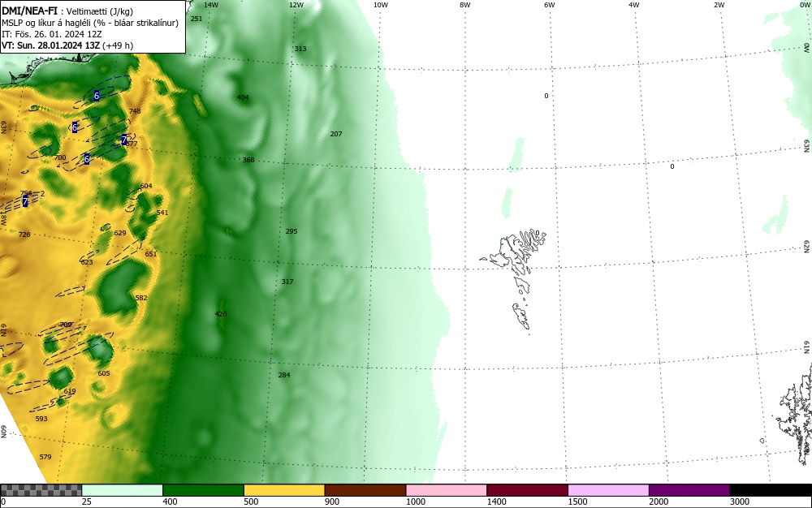Select the CAPE value 593
Image resolution: width=812 pixels, height=508 pixels.
tap(41, 419)
